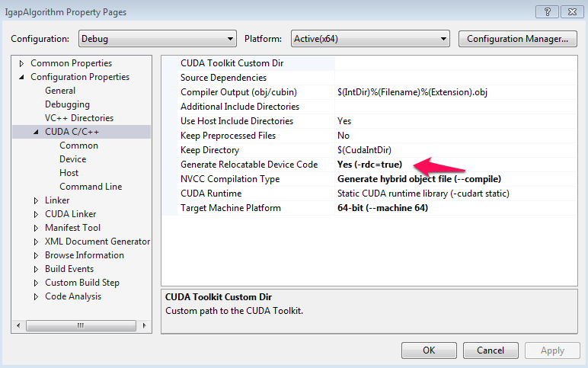This screenshot has width=588, height=368.
Task: Click the CUDA Toolkit Custom Dir field
Action: (453, 63)
